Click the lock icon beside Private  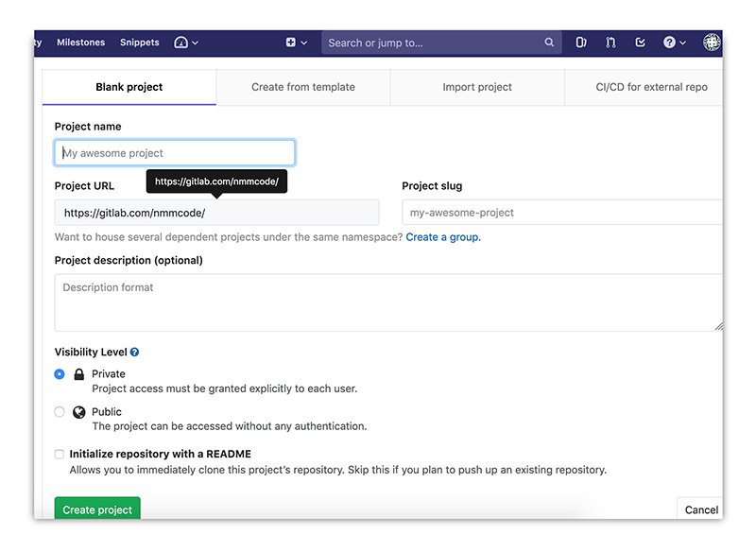tap(78, 373)
